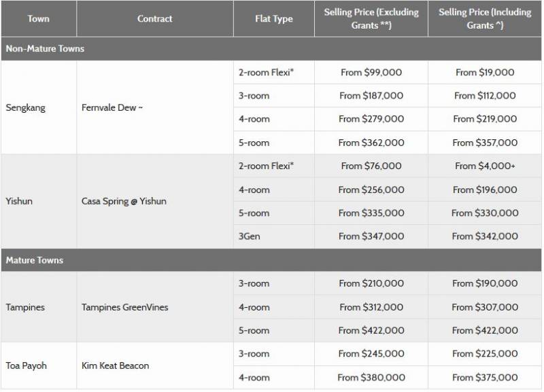This screenshot has height=392, width=544.
Task: Click the Contract column header
Action: 154,19
